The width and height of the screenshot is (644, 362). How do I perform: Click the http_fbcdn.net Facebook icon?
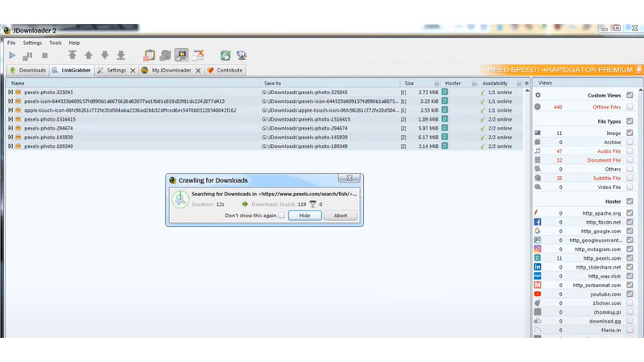(537, 222)
